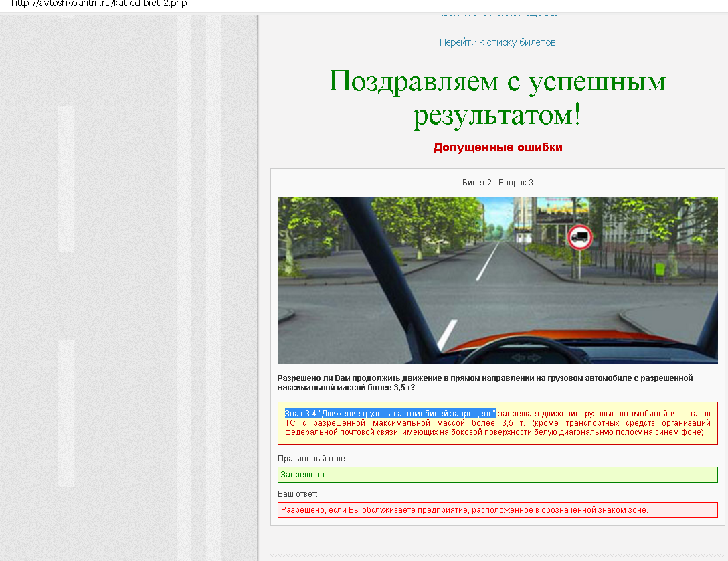Click the 'Правильный ответ:' label
The height and width of the screenshot is (561, 728).
pyautogui.click(x=314, y=459)
